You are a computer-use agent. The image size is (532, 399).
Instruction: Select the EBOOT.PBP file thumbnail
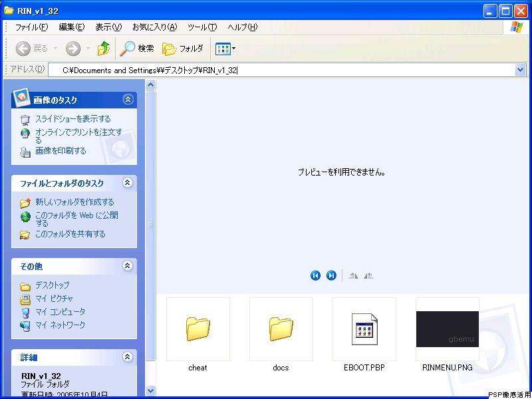(364, 329)
